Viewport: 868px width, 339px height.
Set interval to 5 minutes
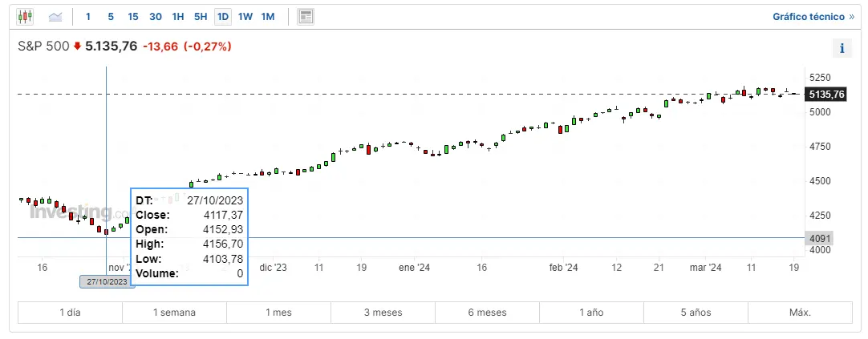pyautogui.click(x=111, y=17)
